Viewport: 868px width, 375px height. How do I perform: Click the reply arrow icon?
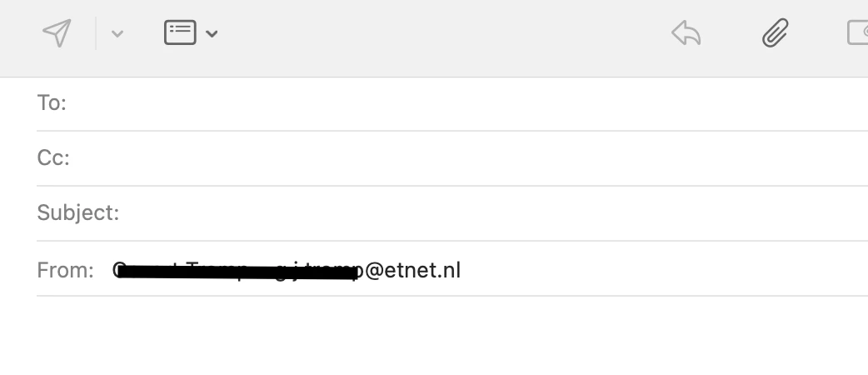pos(686,33)
